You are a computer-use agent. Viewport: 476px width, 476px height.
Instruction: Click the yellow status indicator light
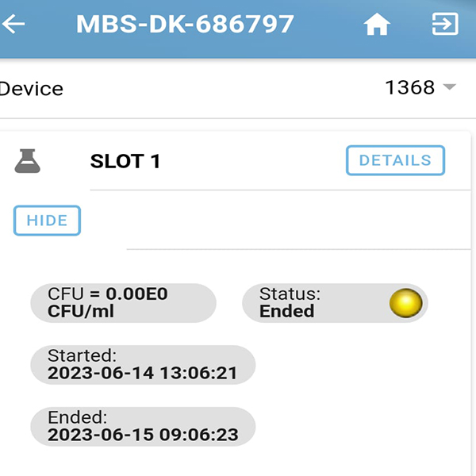(x=405, y=303)
